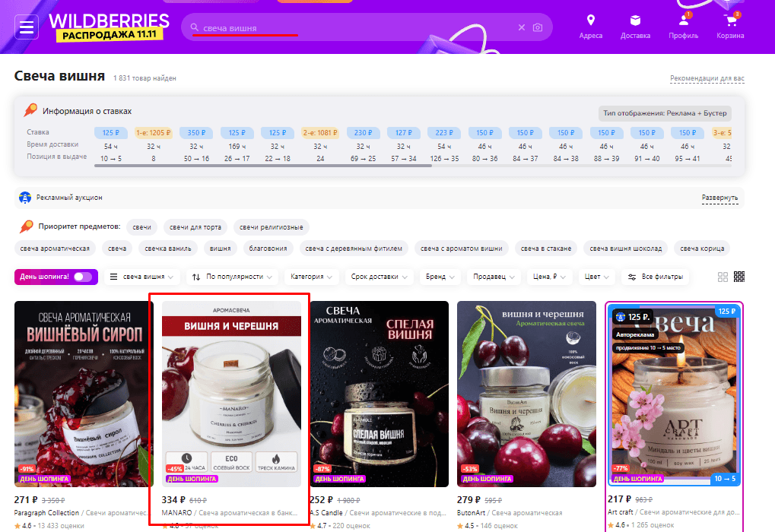Expand Рекламный аукцион via Развернуть

pyautogui.click(x=719, y=198)
